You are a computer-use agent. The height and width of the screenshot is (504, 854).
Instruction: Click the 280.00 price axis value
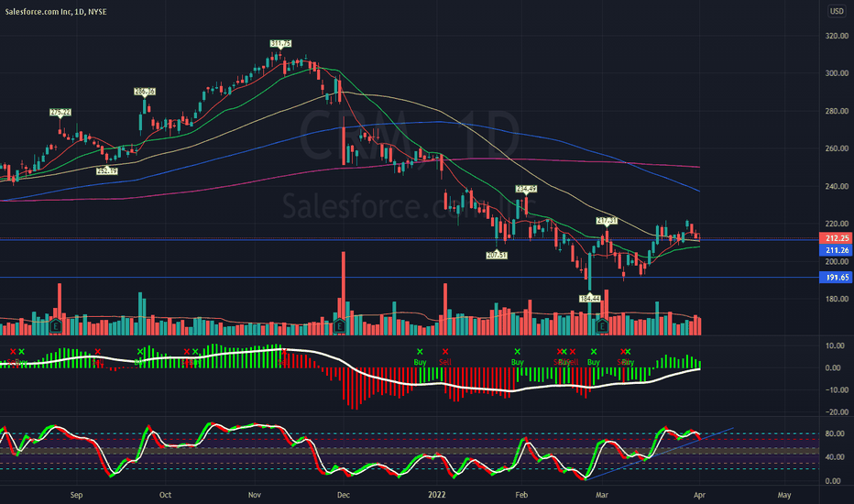838,111
